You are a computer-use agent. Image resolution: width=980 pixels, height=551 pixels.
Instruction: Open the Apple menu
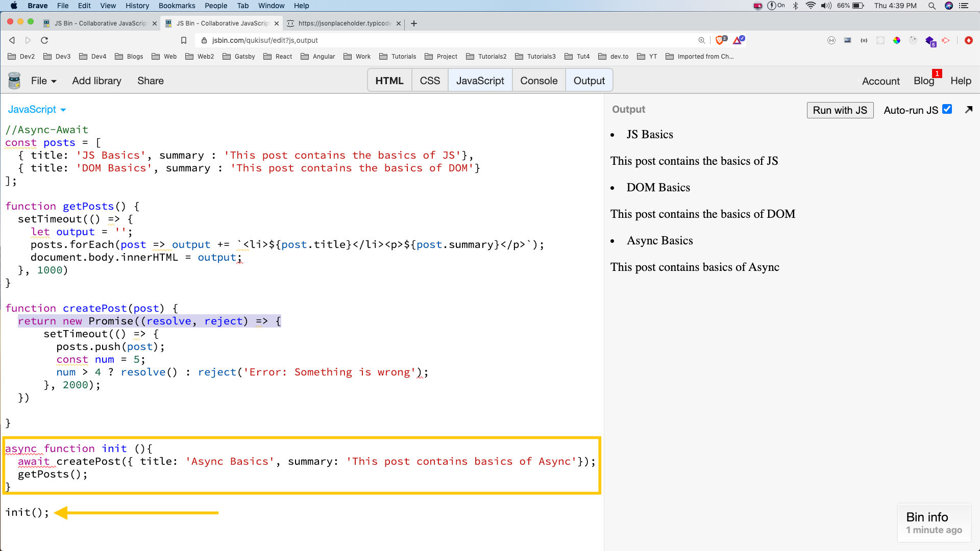(x=14, y=6)
